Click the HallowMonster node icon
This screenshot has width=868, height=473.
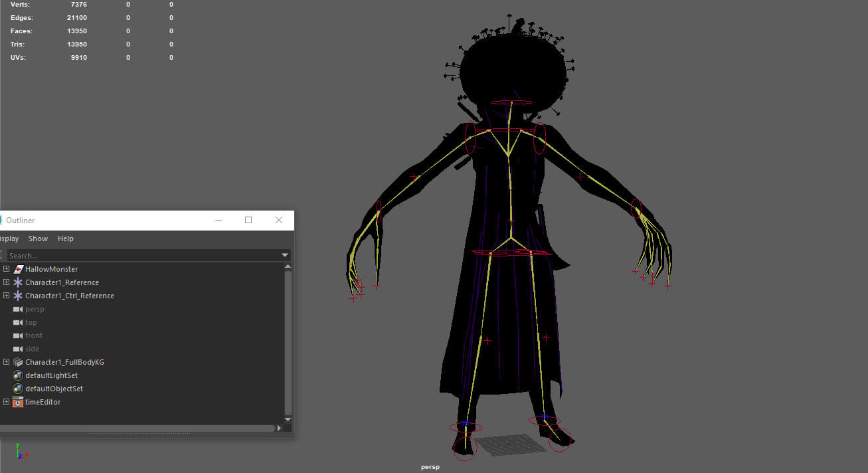(18, 269)
